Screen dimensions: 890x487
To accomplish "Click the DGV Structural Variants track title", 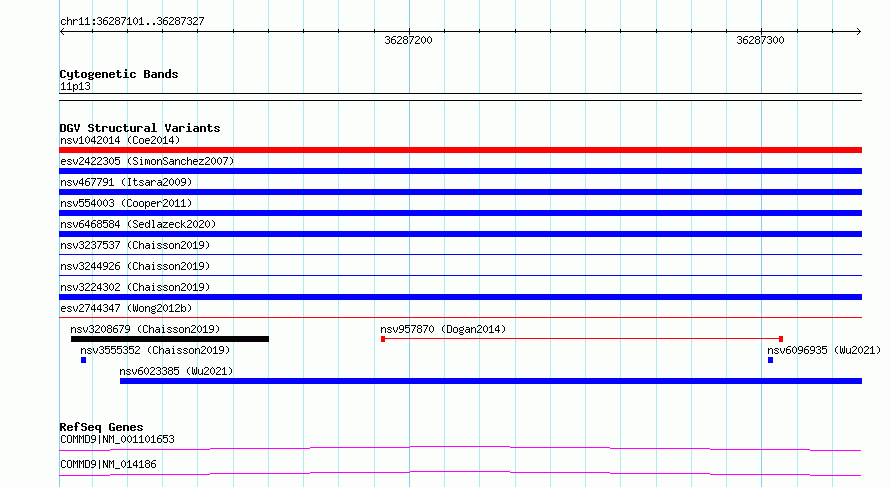I will 140,128.
